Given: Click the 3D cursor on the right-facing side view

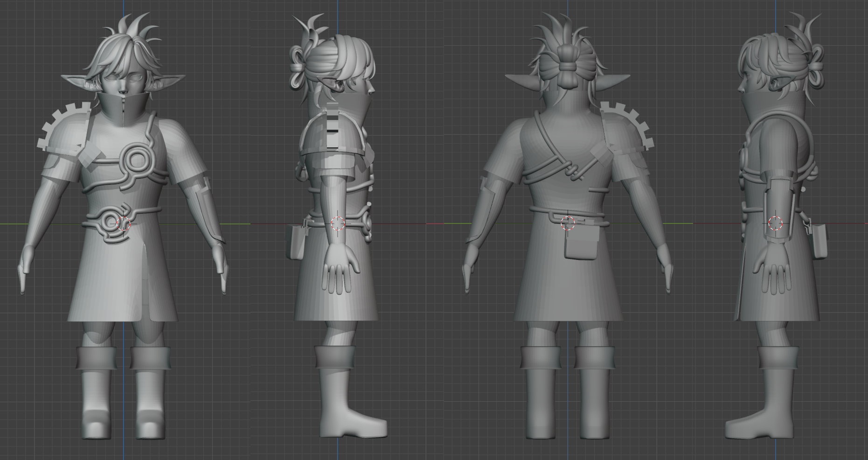Looking at the screenshot, I should tap(338, 223).
